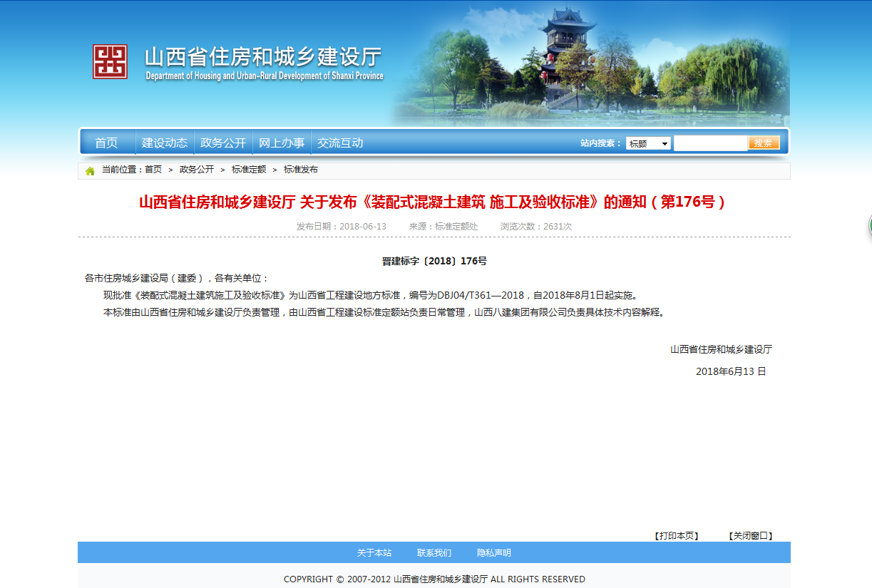Image resolution: width=872 pixels, height=588 pixels.
Task: Open the 标准发布 breadcrumb link
Action: click(301, 170)
